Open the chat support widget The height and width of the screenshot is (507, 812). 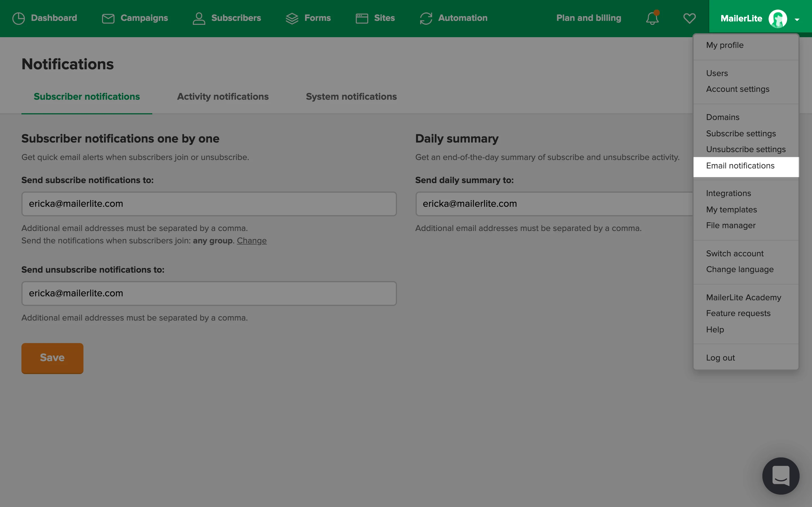pos(780,475)
